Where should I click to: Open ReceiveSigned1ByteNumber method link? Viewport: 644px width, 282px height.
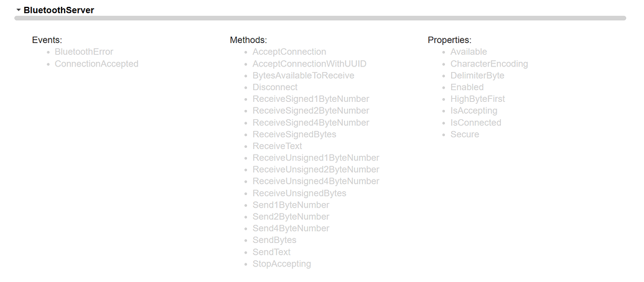pos(310,99)
